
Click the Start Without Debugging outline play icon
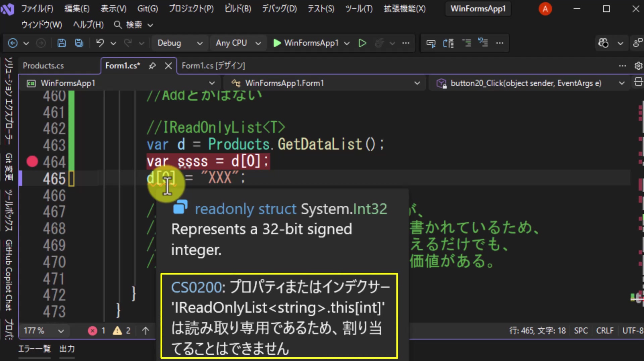coord(362,43)
